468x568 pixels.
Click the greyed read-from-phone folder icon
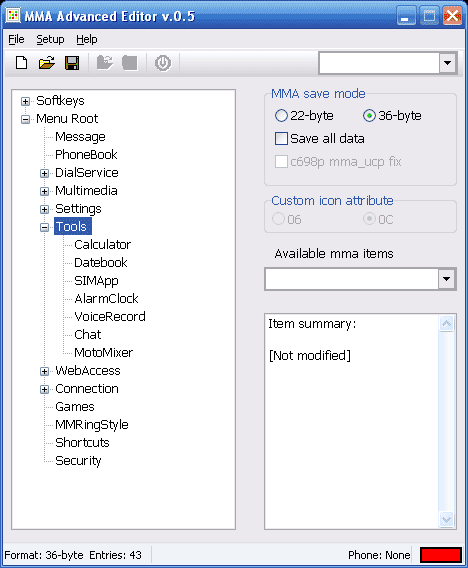point(105,63)
